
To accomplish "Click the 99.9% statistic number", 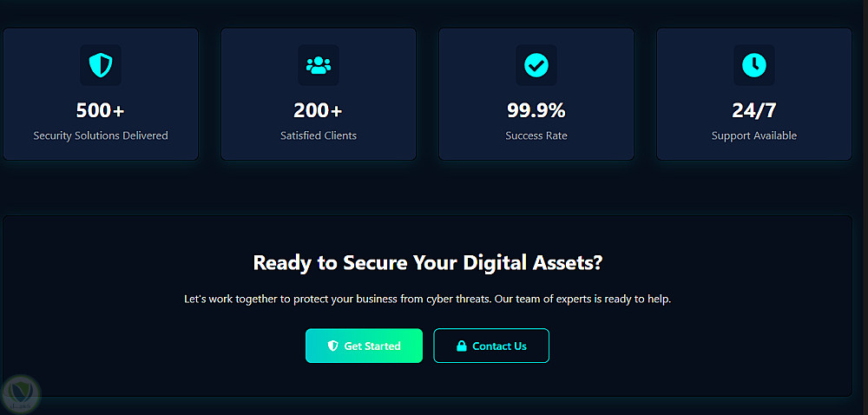I will coord(536,110).
